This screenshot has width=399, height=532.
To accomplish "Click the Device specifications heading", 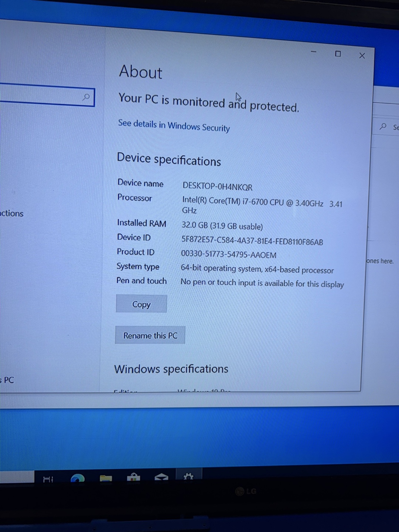I will pos(169,160).
